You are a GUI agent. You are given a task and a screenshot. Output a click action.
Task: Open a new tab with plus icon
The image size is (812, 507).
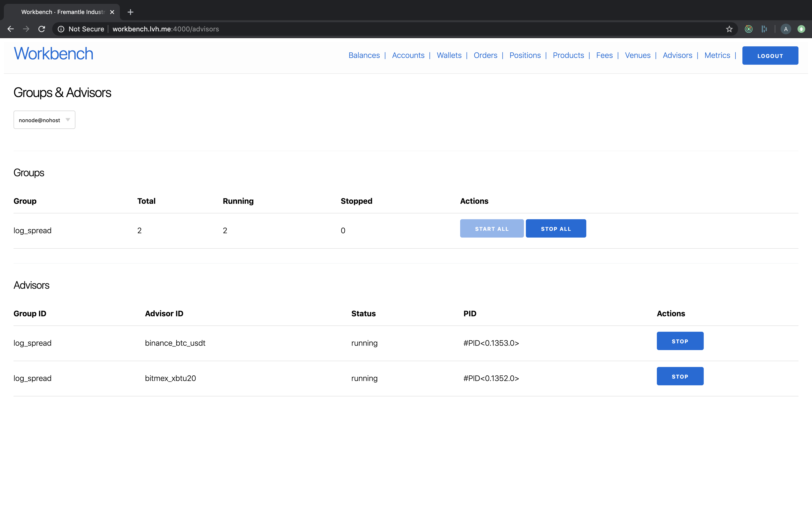point(130,12)
